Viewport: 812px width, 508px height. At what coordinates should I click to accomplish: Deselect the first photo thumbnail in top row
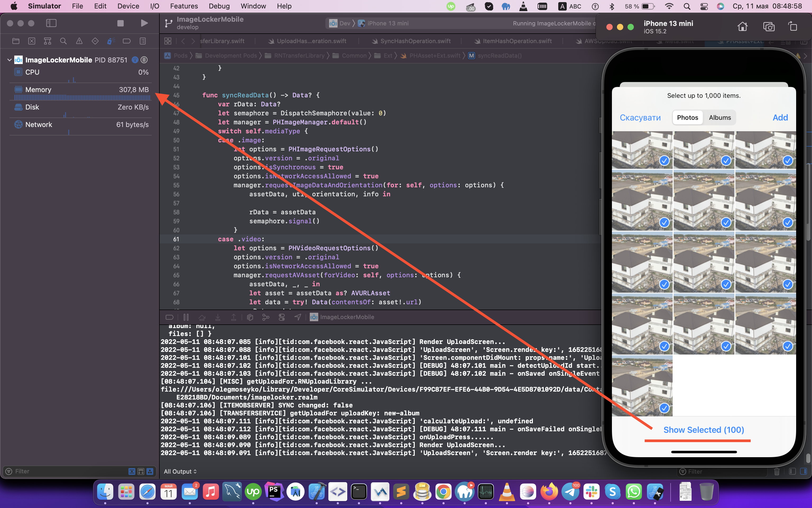(x=642, y=150)
